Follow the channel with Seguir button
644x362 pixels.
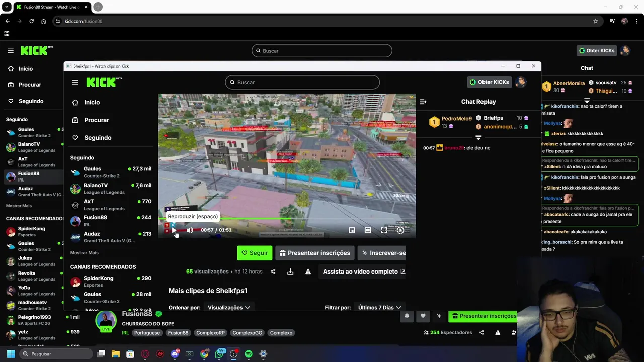[x=255, y=253]
